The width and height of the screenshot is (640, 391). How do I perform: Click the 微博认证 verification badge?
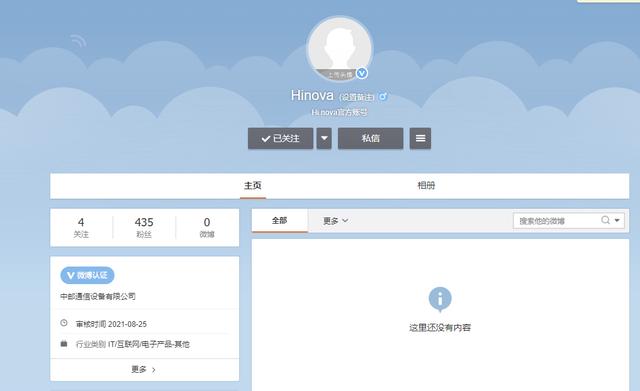[87, 275]
